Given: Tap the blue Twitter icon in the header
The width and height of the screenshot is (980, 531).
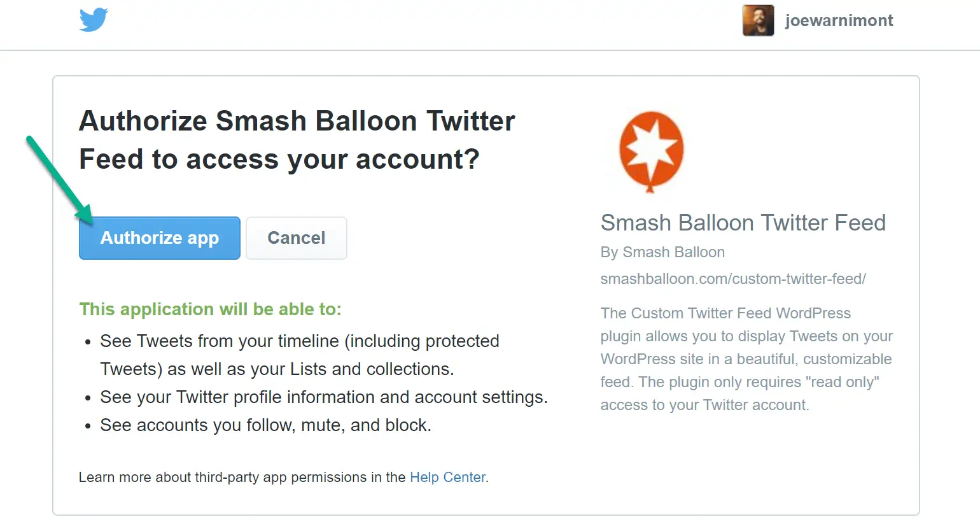Looking at the screenshot, I should 94,20.
